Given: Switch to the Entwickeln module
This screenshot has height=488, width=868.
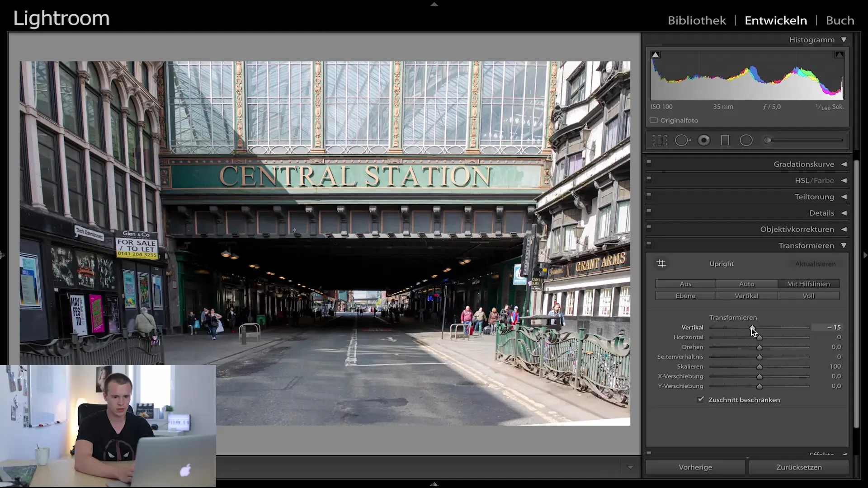Looking at the screenshot, I should click(x=776, y=20).
